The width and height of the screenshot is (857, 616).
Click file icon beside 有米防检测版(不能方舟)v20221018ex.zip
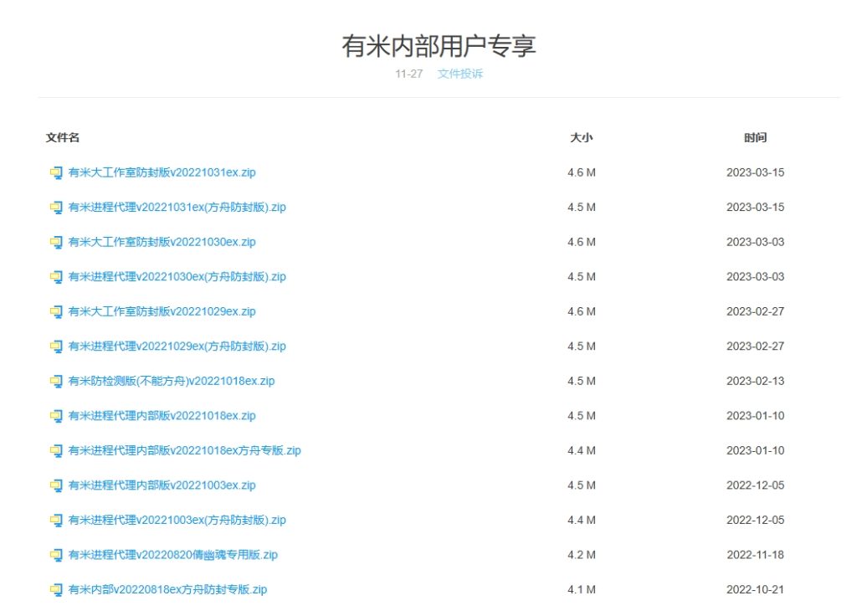tap(56, 382)
